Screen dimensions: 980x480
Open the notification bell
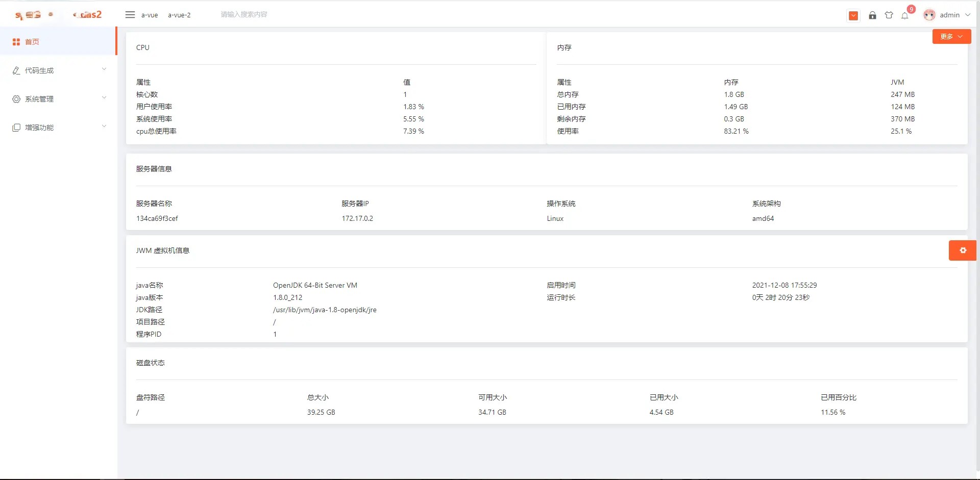(905, 15)
